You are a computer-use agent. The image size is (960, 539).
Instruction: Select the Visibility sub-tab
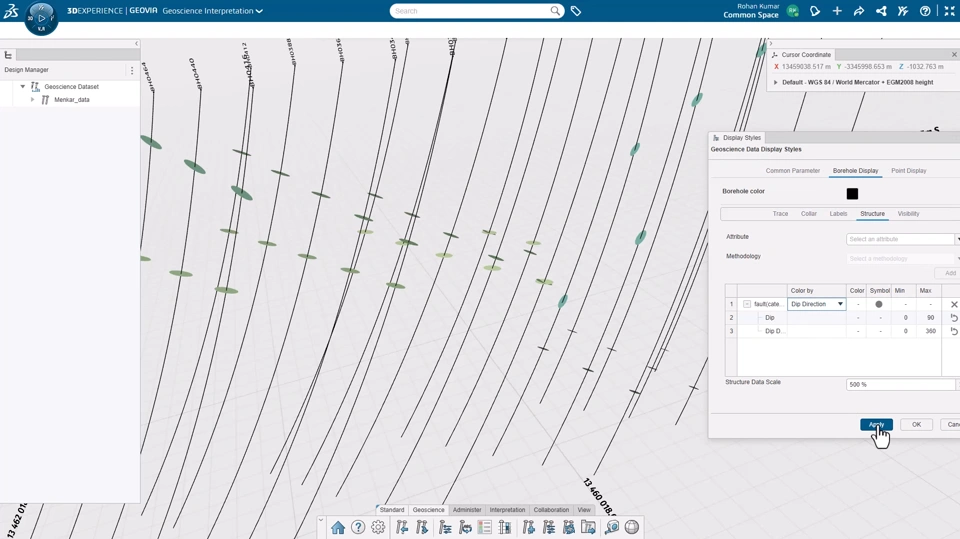909,214
